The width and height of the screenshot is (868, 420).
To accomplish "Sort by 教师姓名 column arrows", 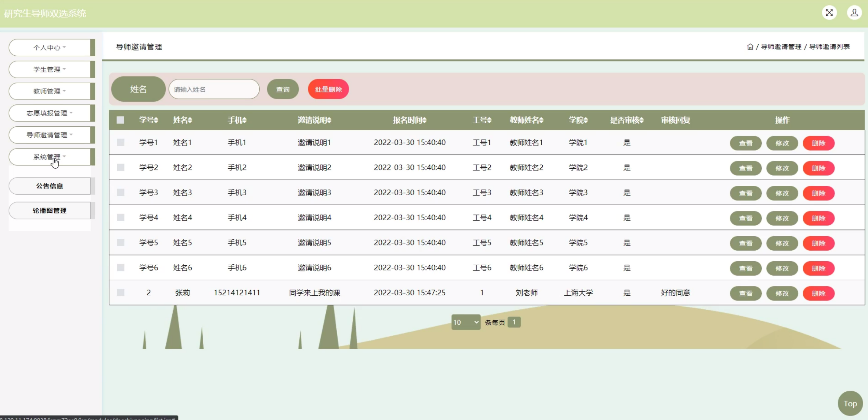I will tap(541, 120).
